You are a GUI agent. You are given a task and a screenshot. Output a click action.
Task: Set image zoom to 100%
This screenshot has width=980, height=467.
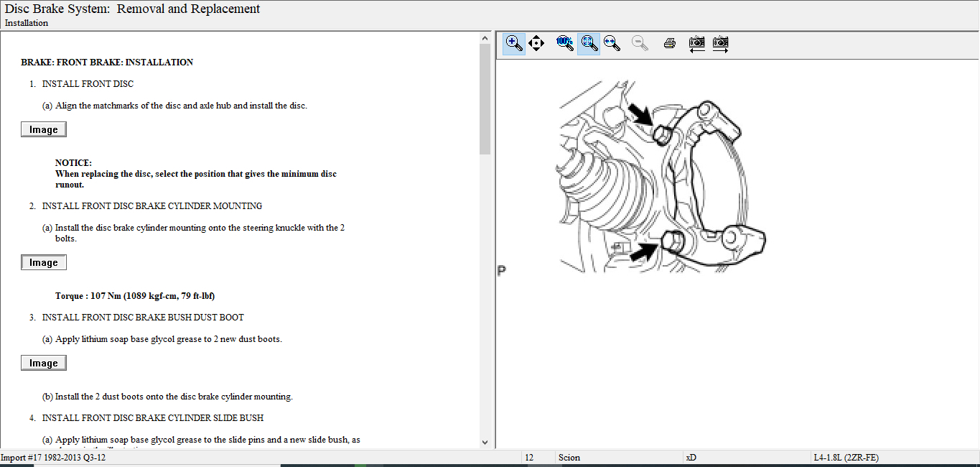564,43
